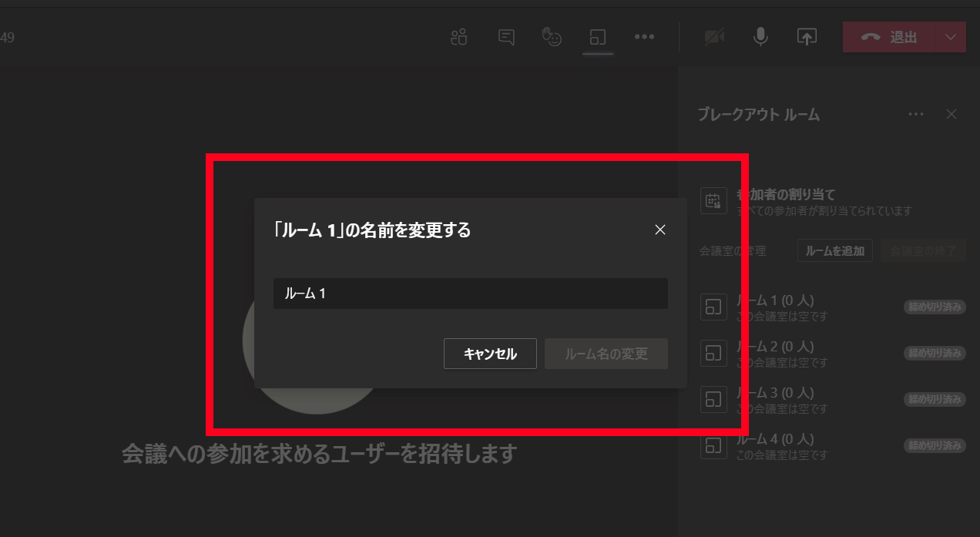Open the meeting chat icon
This screenshot has width=980, height=537.
point(506,37)
